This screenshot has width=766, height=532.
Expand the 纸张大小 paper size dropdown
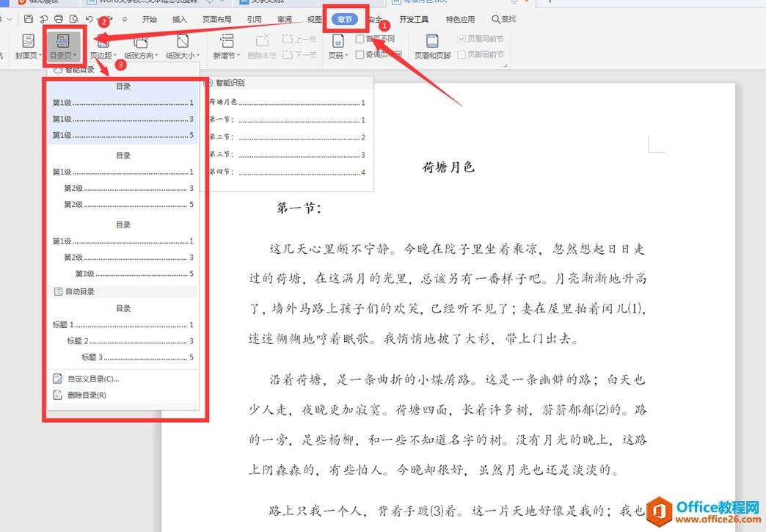click(180, 55)
